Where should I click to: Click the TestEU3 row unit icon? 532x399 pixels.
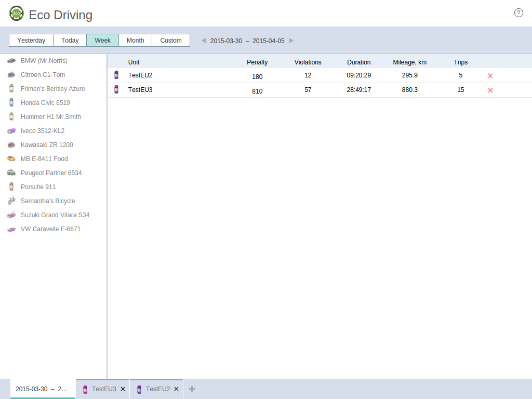116,89
